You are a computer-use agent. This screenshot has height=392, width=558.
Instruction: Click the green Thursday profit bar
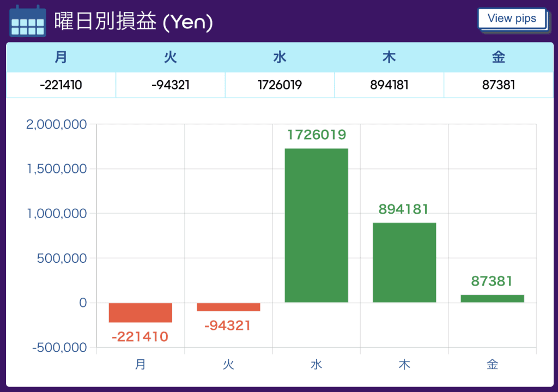404,263
